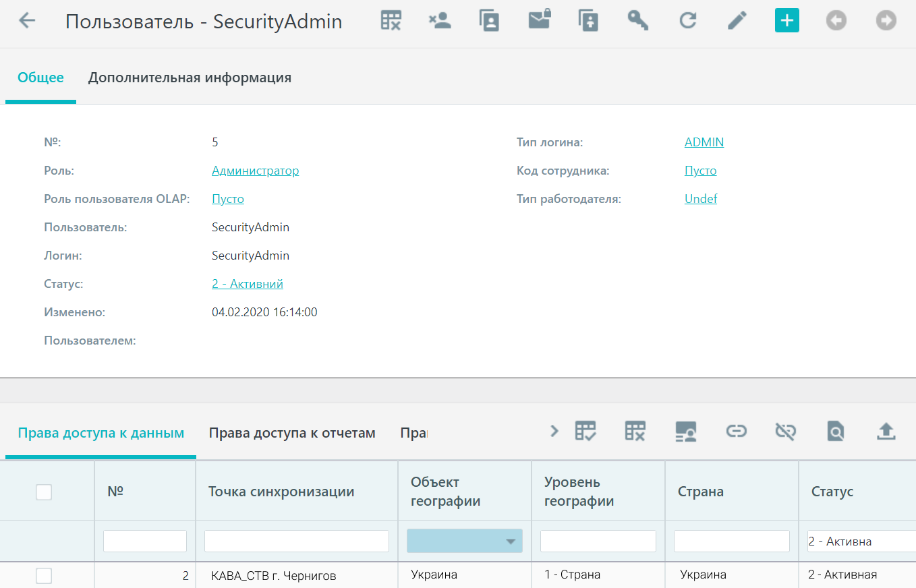Click the № column filter field
Viewport: 916px width, 588px height.
(145, 541)
